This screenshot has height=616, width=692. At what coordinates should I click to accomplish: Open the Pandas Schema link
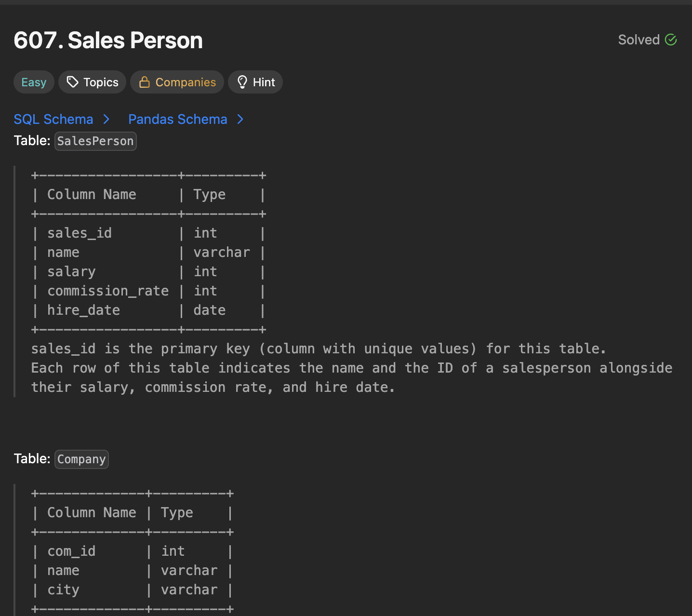[177, 119]
